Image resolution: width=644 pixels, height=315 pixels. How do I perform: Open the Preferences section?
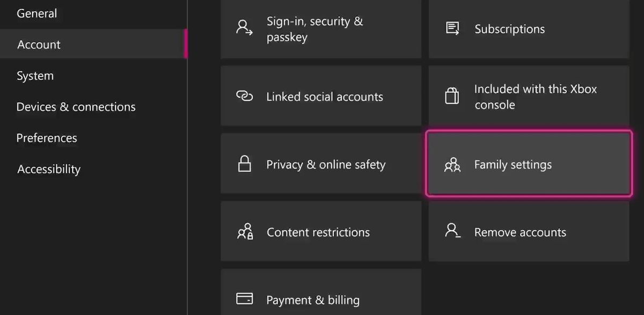[x=47, y=138]
